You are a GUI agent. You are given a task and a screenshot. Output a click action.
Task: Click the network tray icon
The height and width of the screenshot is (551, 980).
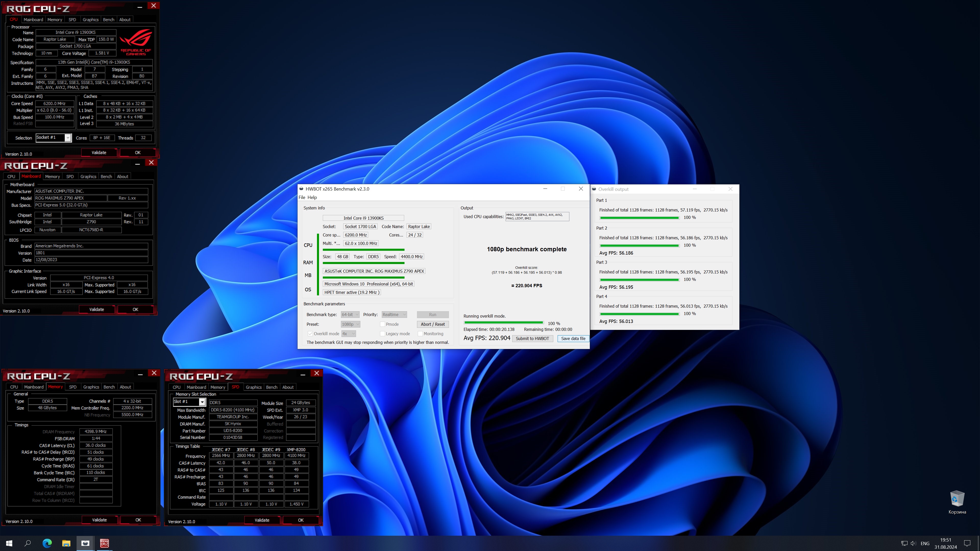click(904, 543)
